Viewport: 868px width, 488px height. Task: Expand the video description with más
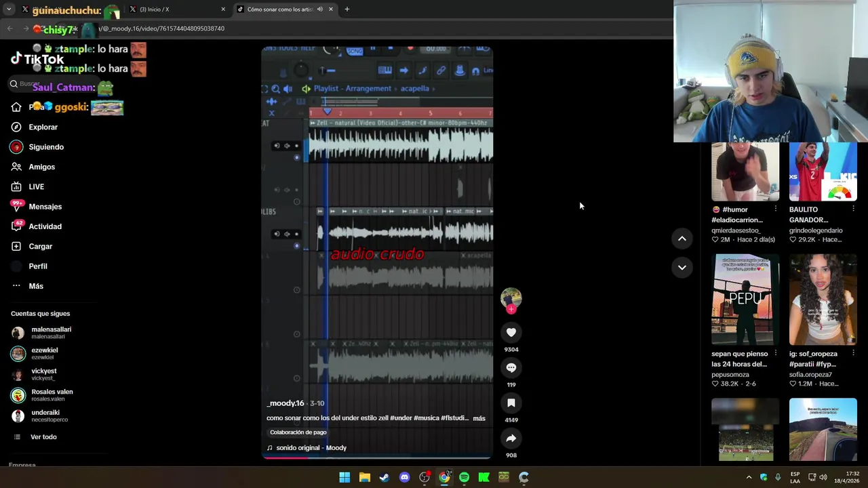tap(479, 418)
